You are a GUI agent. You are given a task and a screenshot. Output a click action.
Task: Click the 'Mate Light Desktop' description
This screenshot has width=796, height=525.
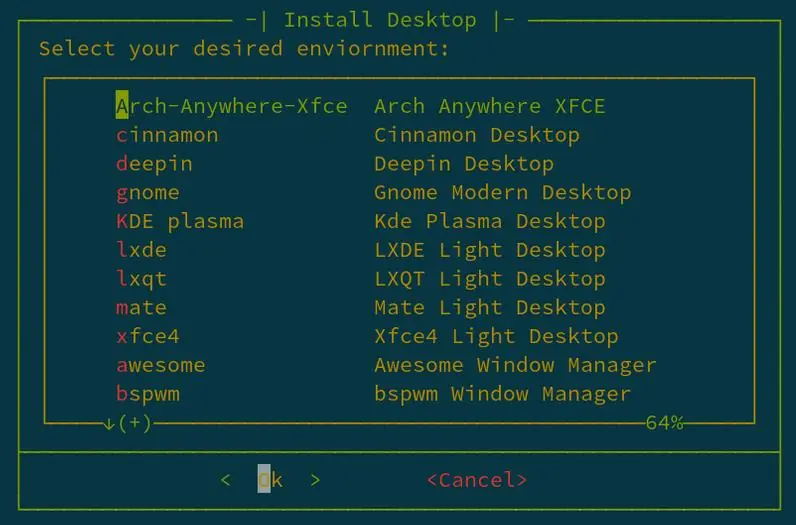pyautogui.click(x=489, y=308)
